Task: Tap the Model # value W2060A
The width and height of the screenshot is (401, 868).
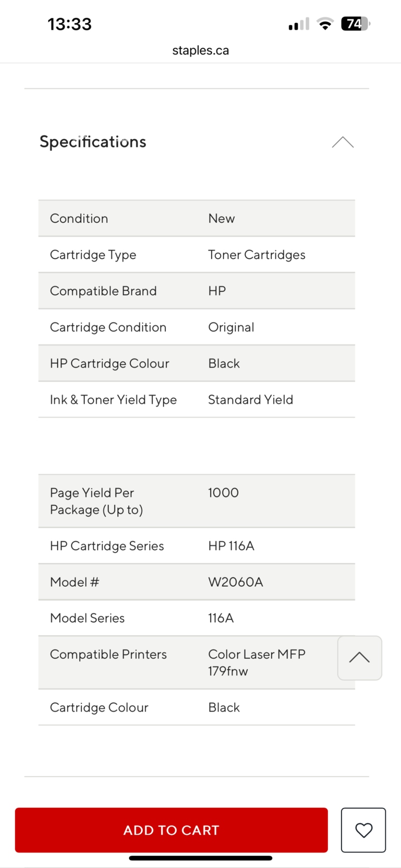Action: tap(236, 582)
